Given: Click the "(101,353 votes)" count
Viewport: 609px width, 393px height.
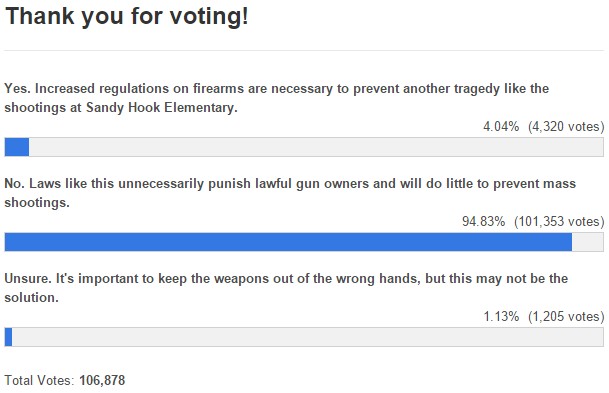Looking at the screenshot, I should tap(559, 221).
